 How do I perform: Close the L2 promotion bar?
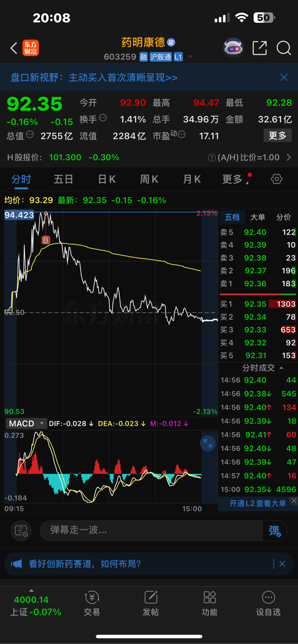pos(294,501)
